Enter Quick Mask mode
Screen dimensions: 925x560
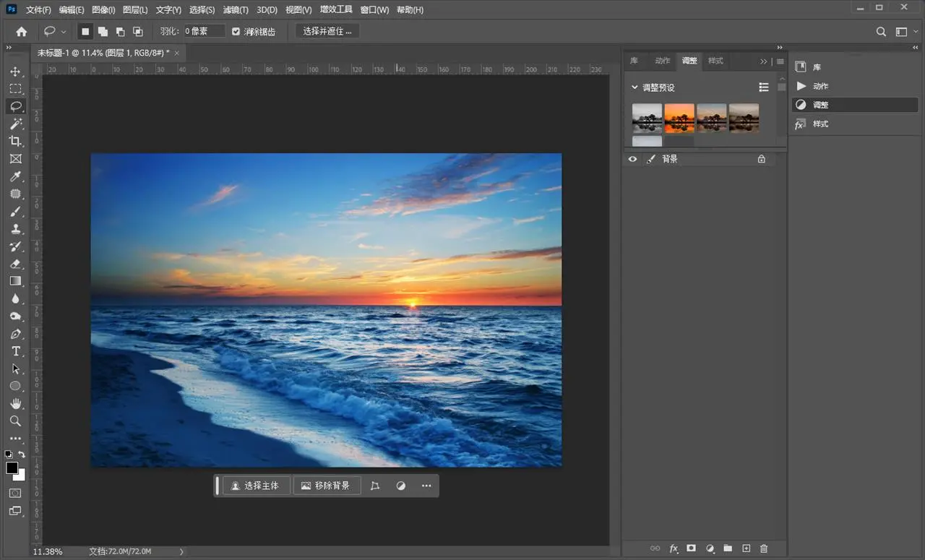[16, 493]
